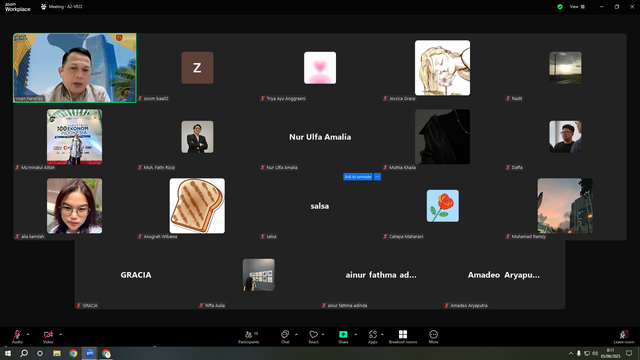This screenshot has width=640, height=360.
Task: Click the Meeting info icon in title bar
Action: click(x=44, y=7)
